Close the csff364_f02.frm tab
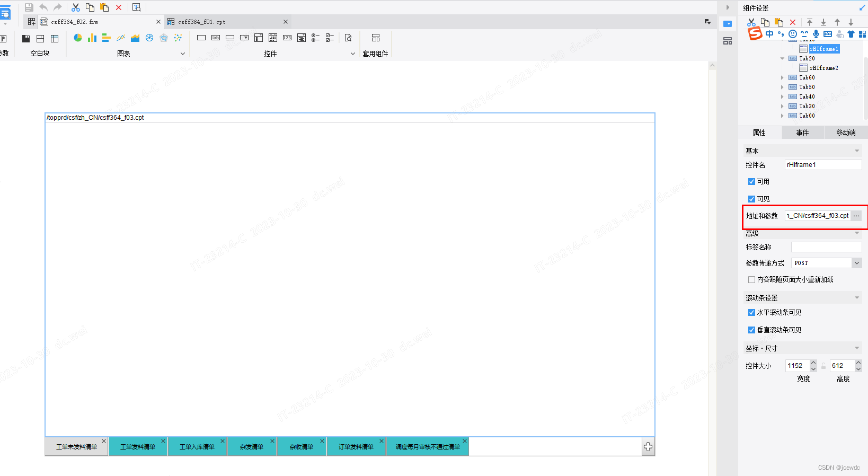868x476 pixels. pos(158,22)
